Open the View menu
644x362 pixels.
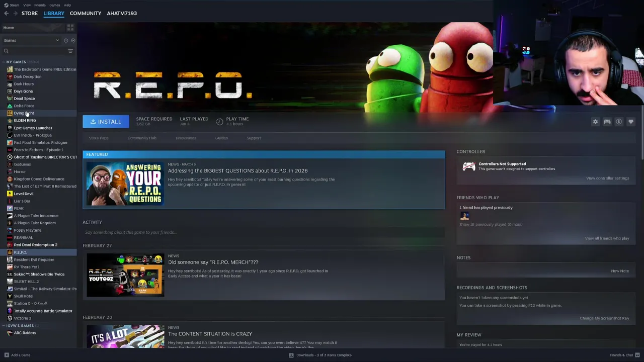click(27, 5)
